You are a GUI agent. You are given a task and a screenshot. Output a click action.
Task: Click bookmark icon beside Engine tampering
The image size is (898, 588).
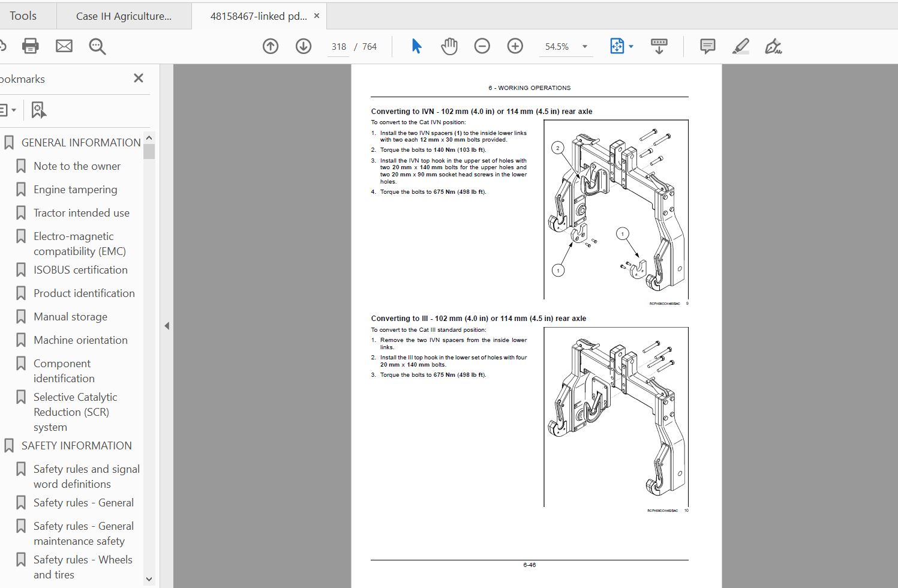point(21,190)
